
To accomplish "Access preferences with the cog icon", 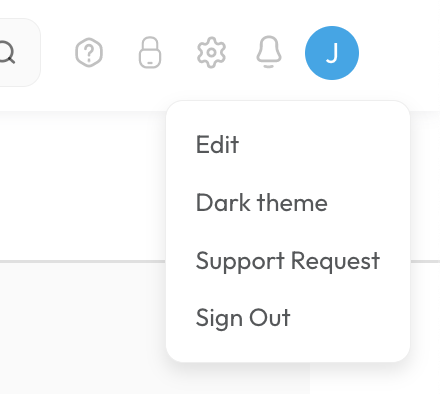I will (211, 53).
